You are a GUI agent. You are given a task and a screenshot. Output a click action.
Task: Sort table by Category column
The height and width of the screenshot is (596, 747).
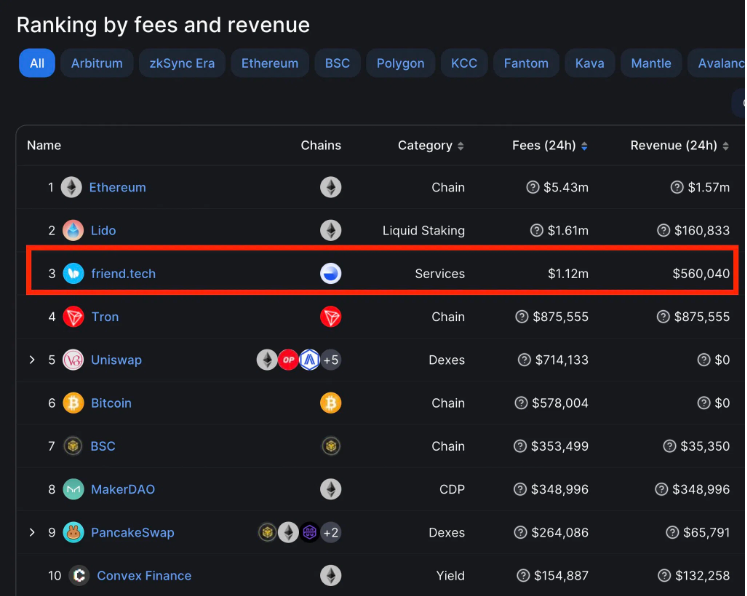coord(430,146)
